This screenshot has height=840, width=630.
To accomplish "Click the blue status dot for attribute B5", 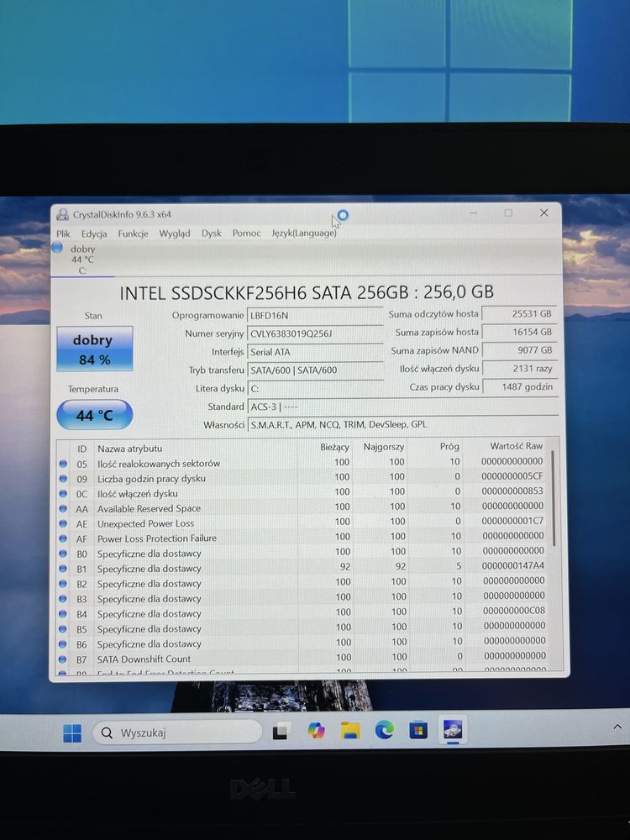I will click(63, 629).
